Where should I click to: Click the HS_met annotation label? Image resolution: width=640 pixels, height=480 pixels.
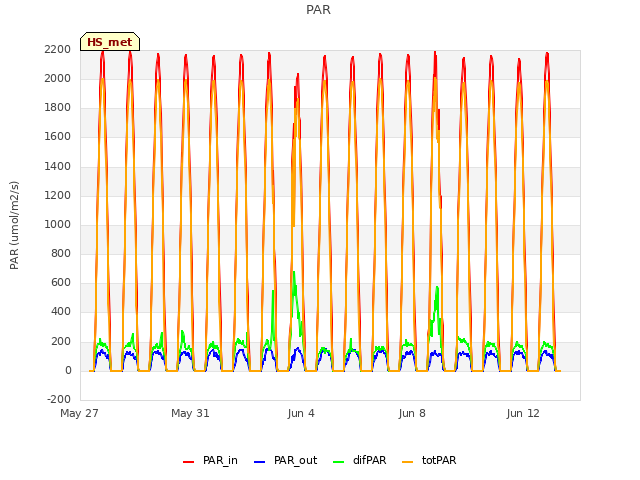pyautogui.click(x=110, y=42)
